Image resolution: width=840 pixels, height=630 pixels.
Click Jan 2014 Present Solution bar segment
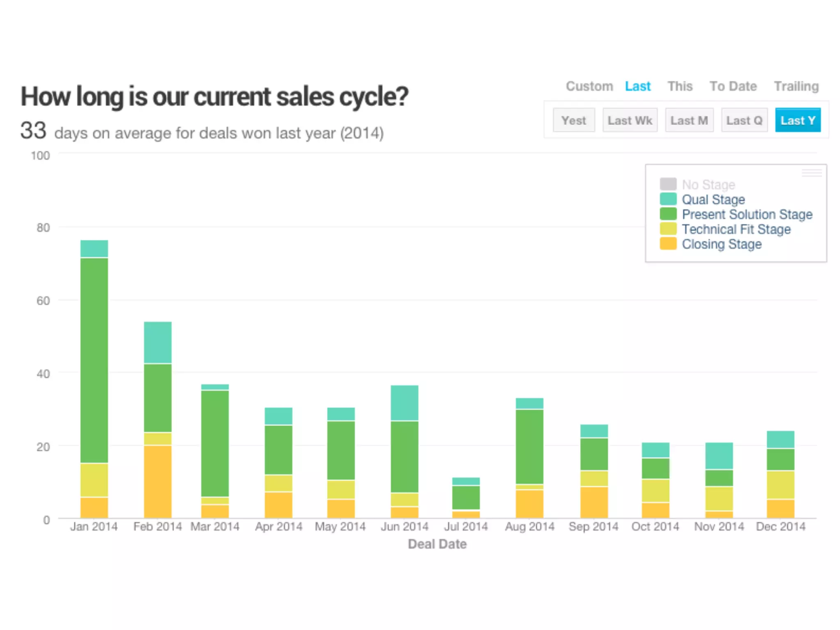(x=94, y=360)
